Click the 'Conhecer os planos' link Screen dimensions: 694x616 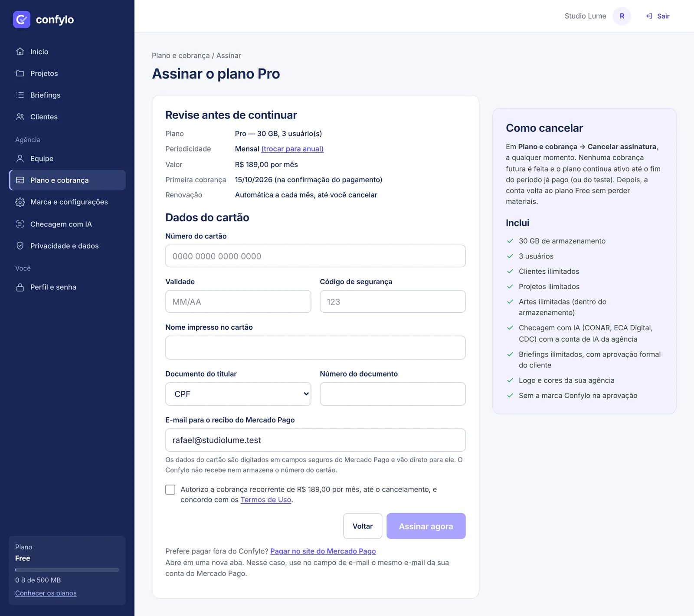pos(46,593)
